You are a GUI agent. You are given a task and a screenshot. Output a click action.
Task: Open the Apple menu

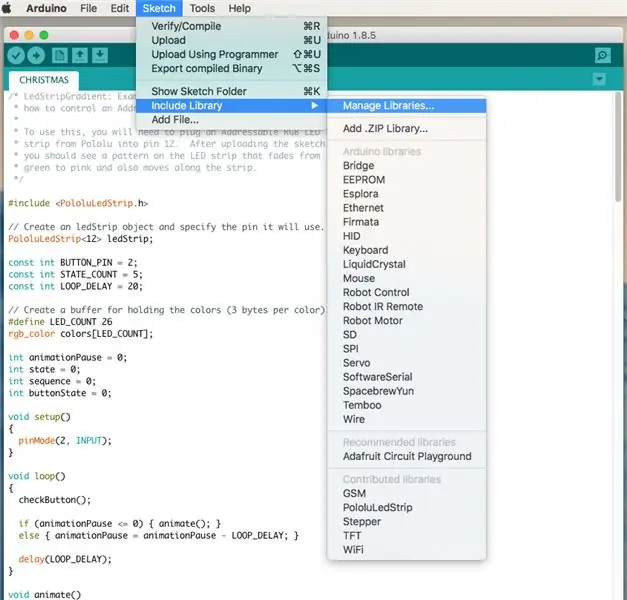tap(7, 8)
